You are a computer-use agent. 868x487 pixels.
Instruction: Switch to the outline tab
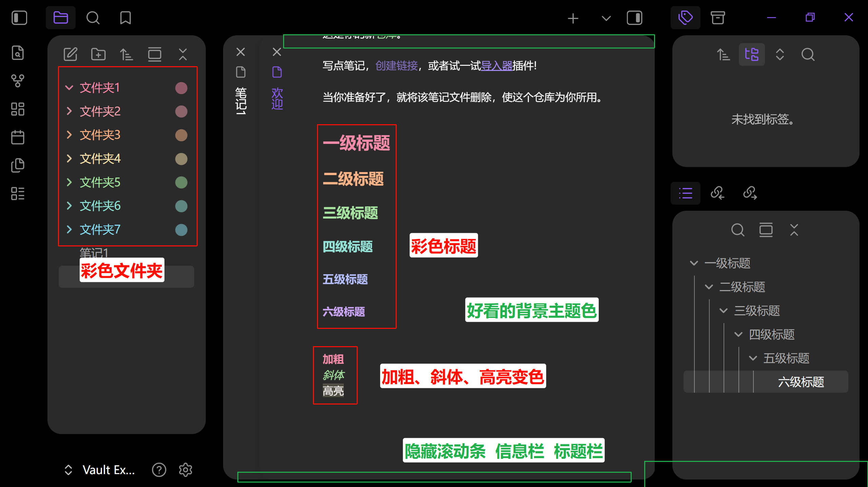click(686, 193)
